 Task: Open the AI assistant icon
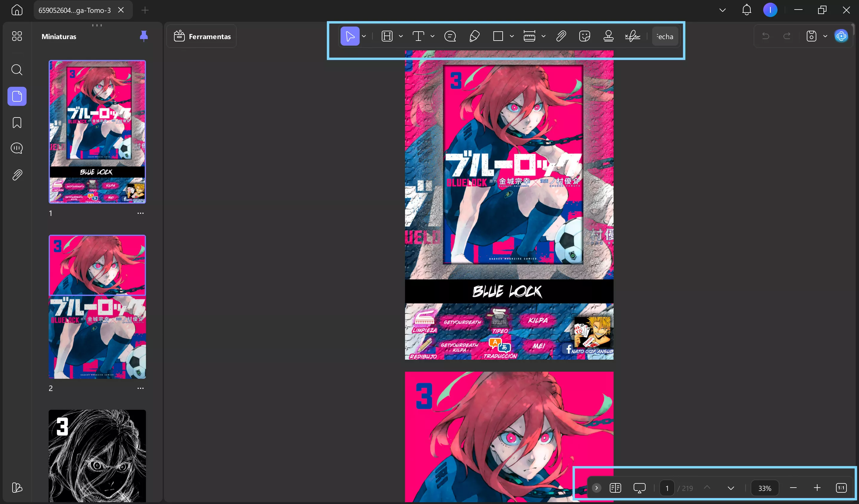click(841, 36)
